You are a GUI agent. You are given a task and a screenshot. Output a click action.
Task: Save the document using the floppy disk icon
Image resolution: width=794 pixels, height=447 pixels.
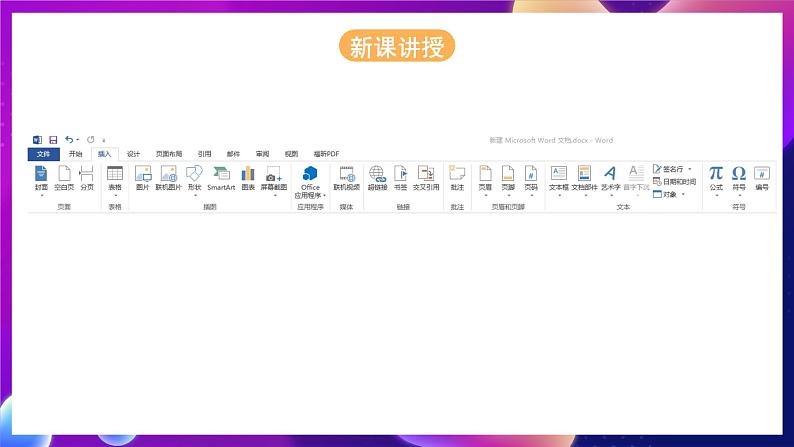[x=53, y=140]
